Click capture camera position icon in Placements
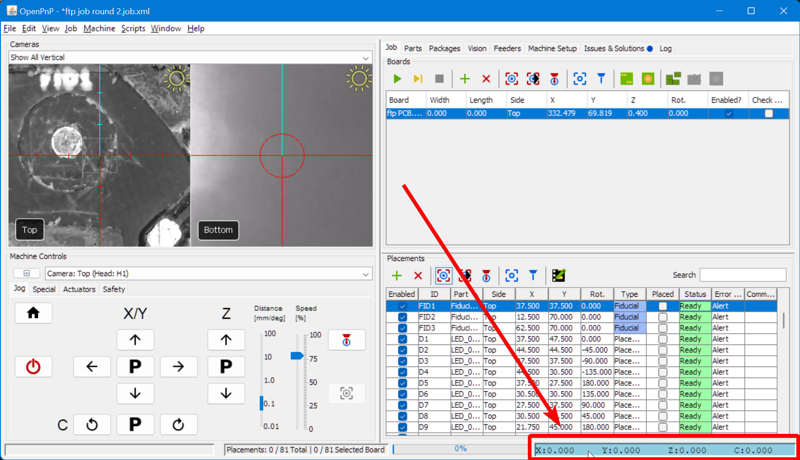The image size is (800, 460). [x=511, y=276]
